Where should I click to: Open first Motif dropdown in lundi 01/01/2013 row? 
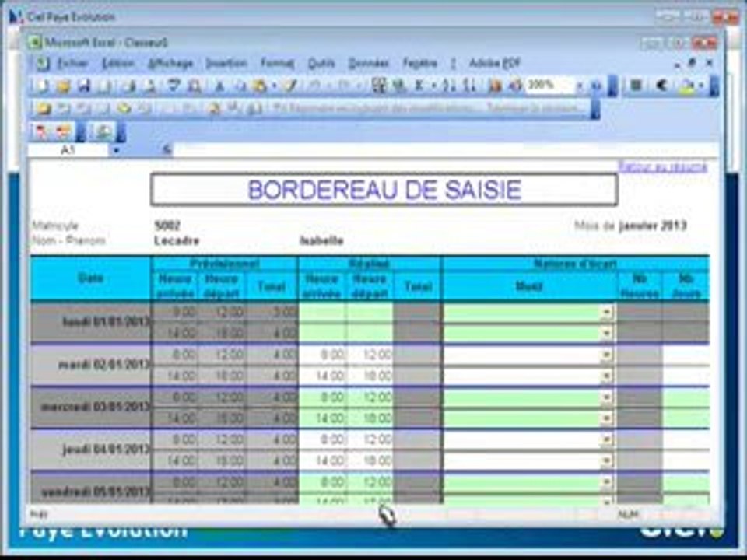point(607,313)
